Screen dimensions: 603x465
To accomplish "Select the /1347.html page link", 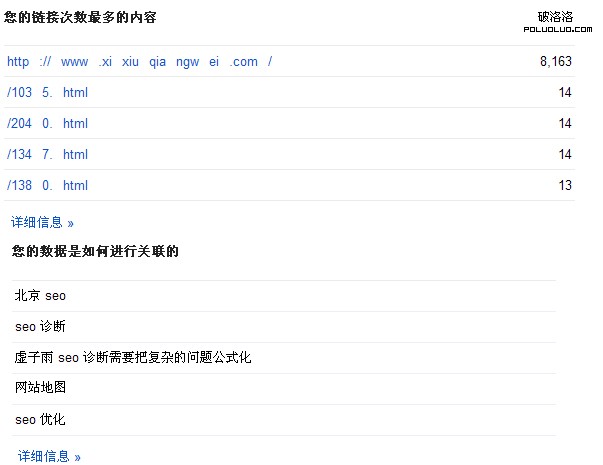I will click(x=47, y=155).
